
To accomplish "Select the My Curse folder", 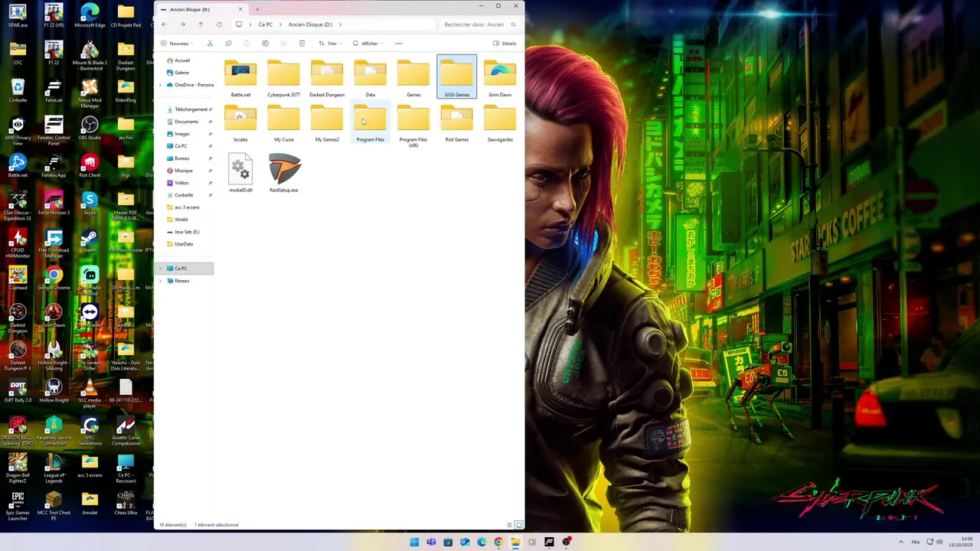I will click(283, 124).
